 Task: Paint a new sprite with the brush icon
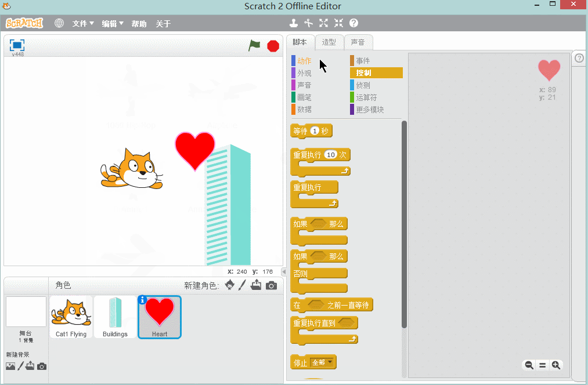pyautogui.click(x=242, y=285)
